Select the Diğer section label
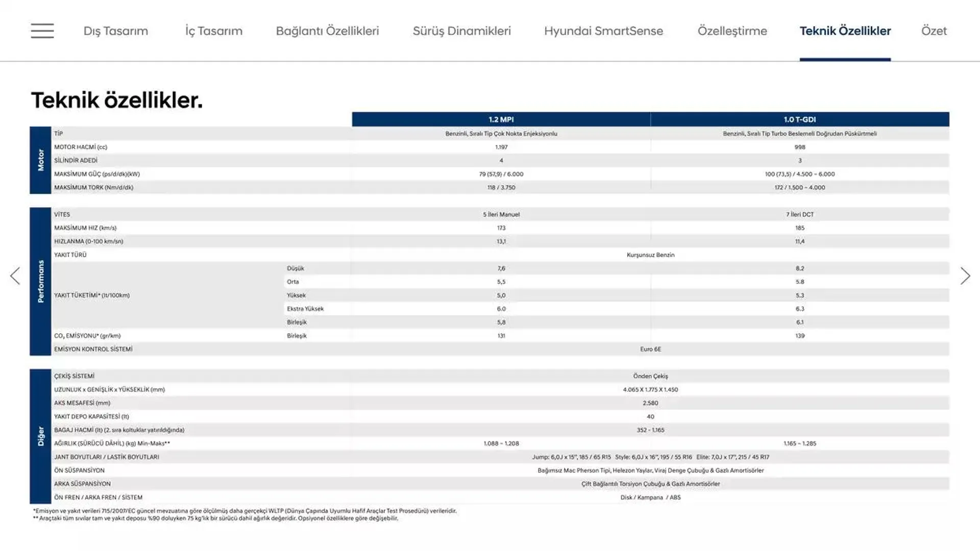This screenshot has height=551, width=980. 40,436
